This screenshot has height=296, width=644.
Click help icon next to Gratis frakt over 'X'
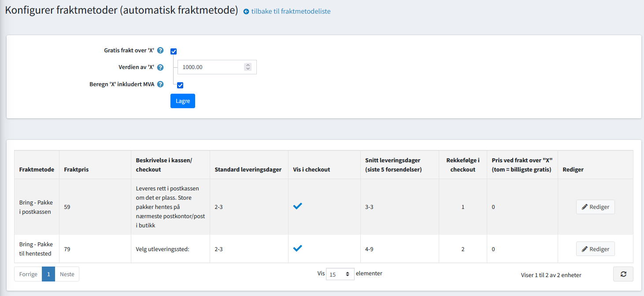click(160, 51)
